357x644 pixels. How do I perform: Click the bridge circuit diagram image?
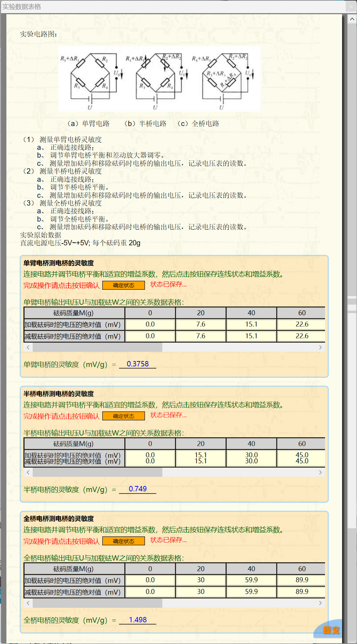click(x=159, y=79)
